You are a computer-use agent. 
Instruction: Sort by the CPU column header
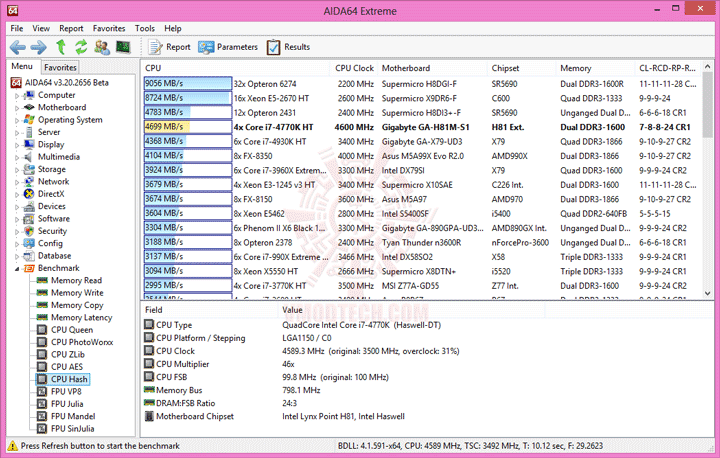tap(235, 68)
